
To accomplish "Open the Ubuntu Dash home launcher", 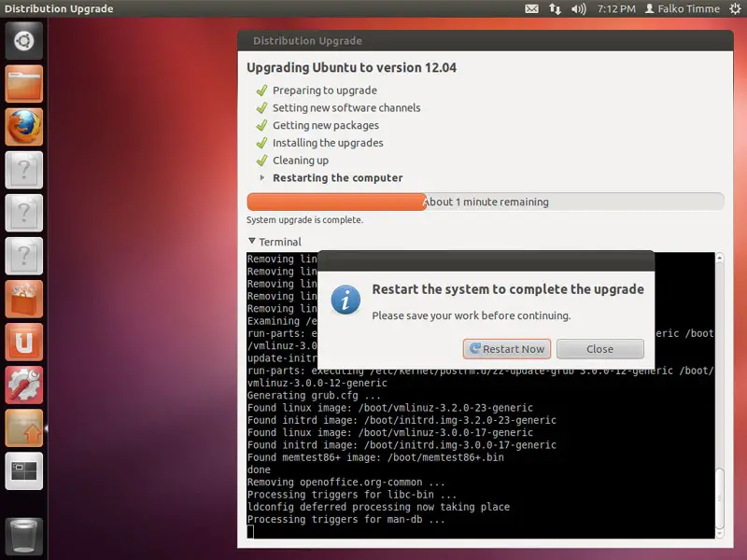I will [x=24, y=40].
